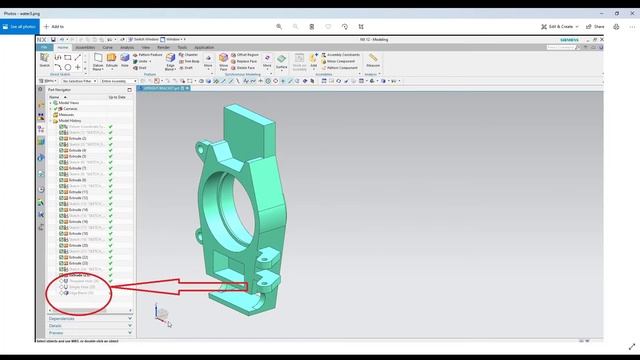Open the No Selection Filter dropdown
The image size is (640, 360).
coord(79,81)
